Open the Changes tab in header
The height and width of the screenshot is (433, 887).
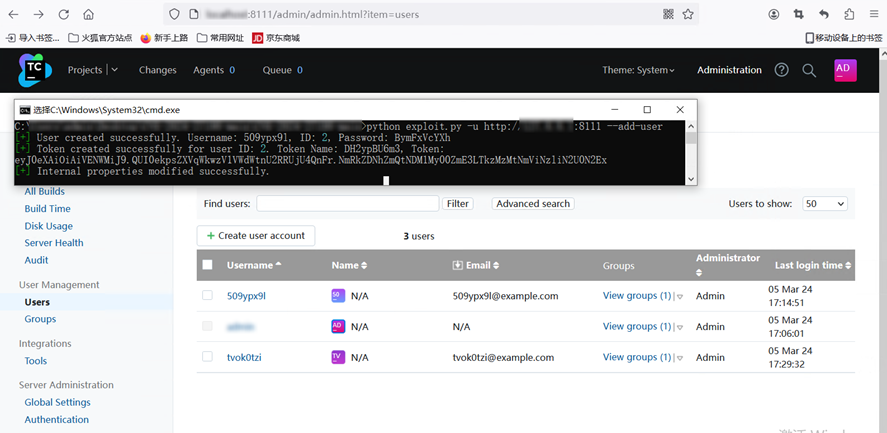click(157, 70)
